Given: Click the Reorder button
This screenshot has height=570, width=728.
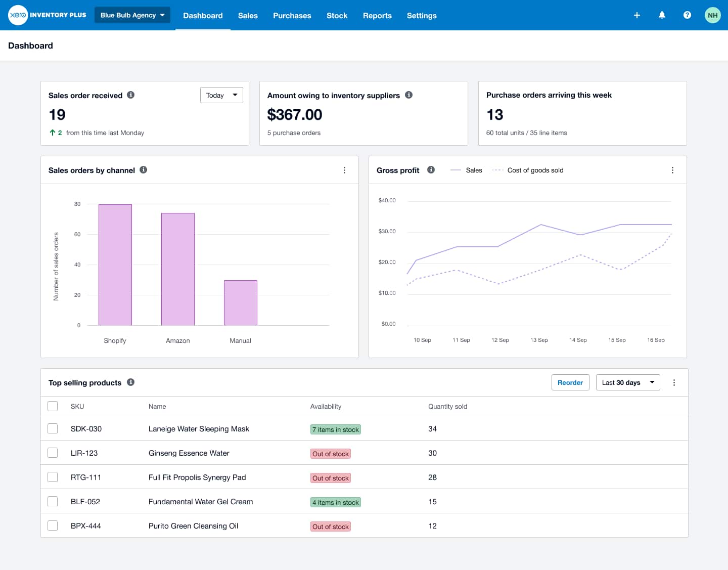Looking at the screenshot, I should 570,382.
